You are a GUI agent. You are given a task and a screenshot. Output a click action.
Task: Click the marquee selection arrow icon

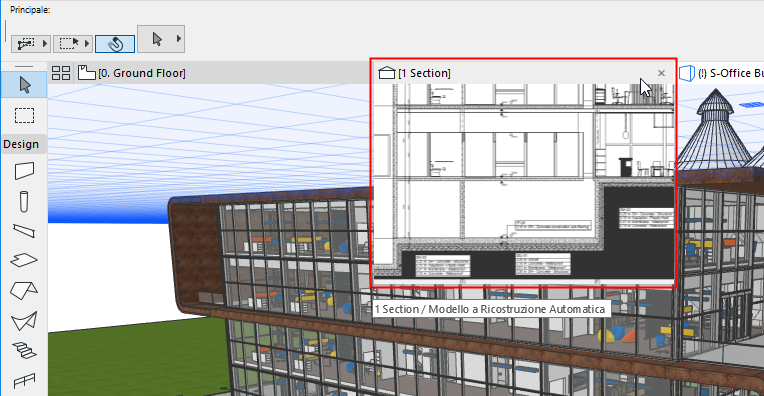pyautogui.click(x=69, y=44)
